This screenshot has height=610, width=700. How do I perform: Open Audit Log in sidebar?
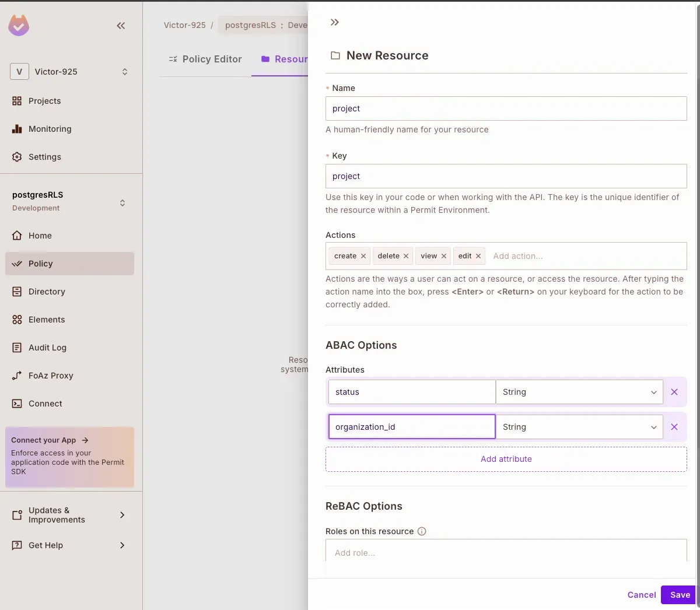47,348
